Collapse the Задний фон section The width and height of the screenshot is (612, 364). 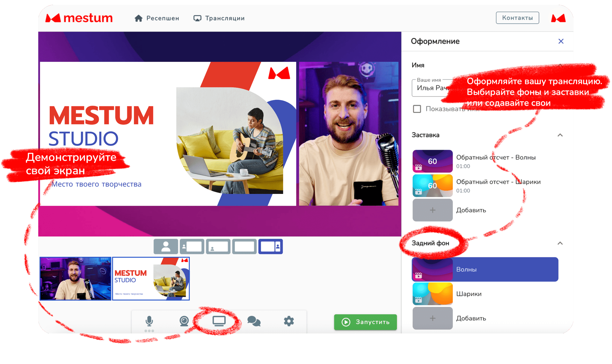pos(560,243)
